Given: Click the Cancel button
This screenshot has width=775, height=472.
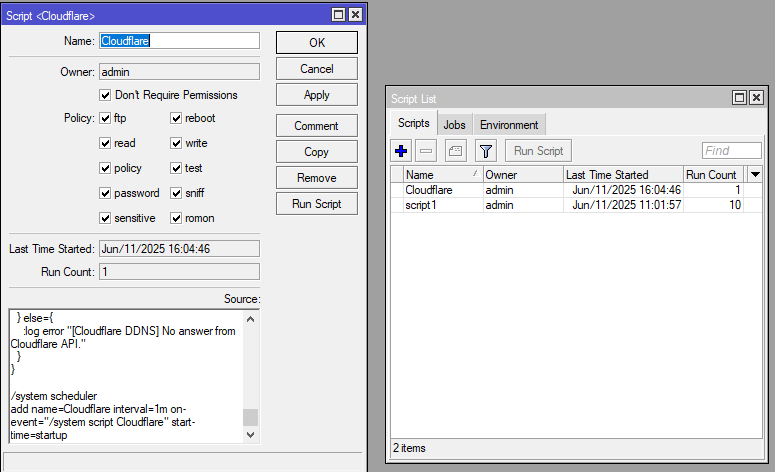Looking at the screenshot, I should click(317, 69).
